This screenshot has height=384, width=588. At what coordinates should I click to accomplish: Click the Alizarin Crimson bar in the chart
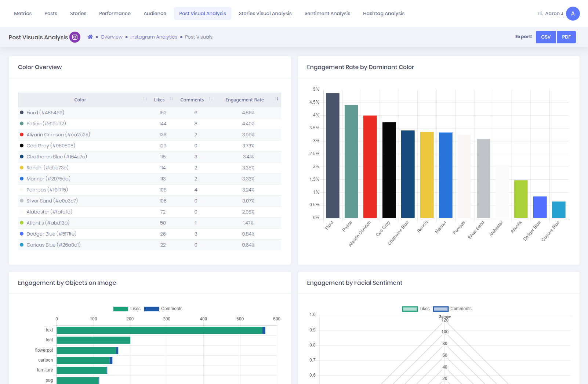tap(370, 167)
